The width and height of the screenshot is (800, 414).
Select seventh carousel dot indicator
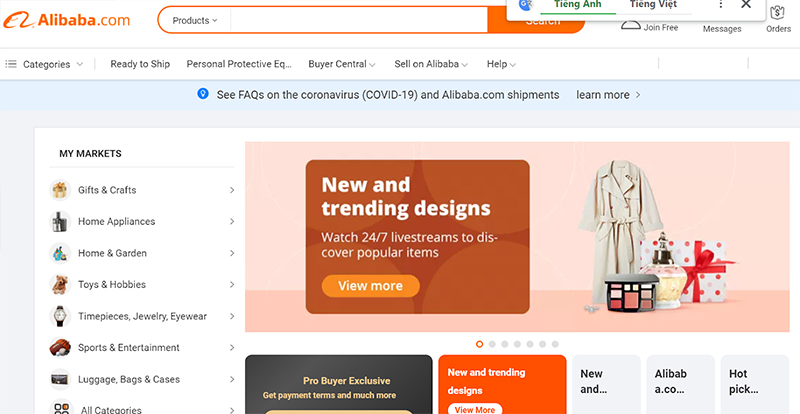point(555,344)
